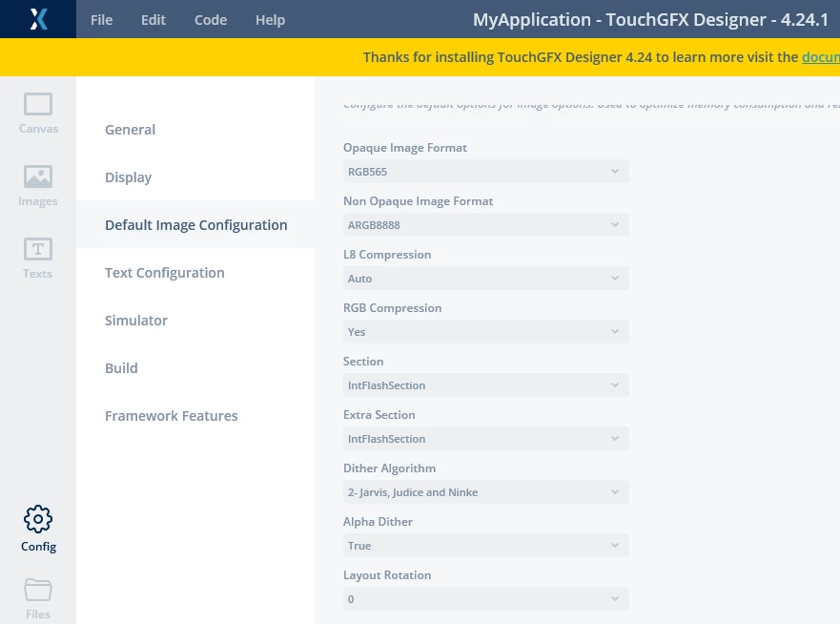Image resolution: width=840 pixels, height=624 pixels.
Task: Open the Extra Section dropdown
Action: coord(486,439)
